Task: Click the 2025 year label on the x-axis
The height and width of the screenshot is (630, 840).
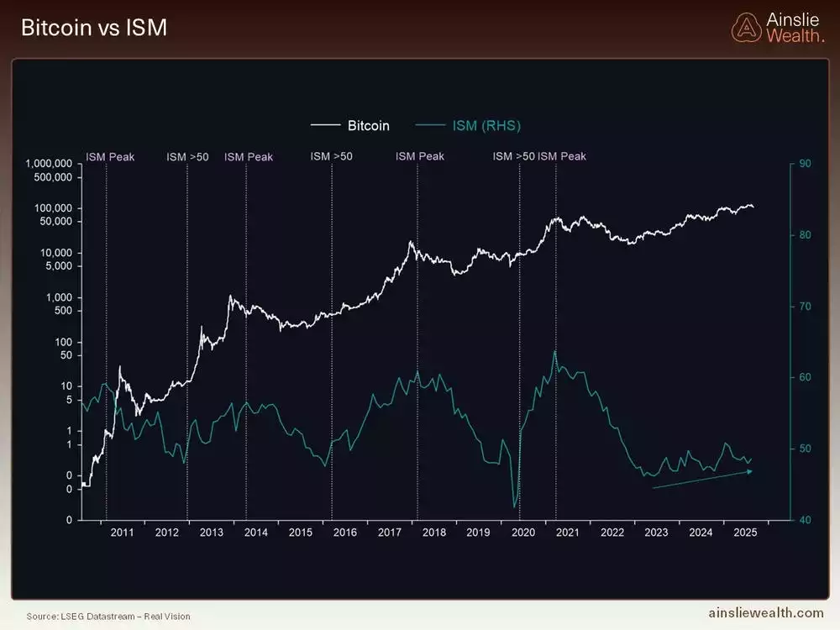Action: (x=745, y=532)
